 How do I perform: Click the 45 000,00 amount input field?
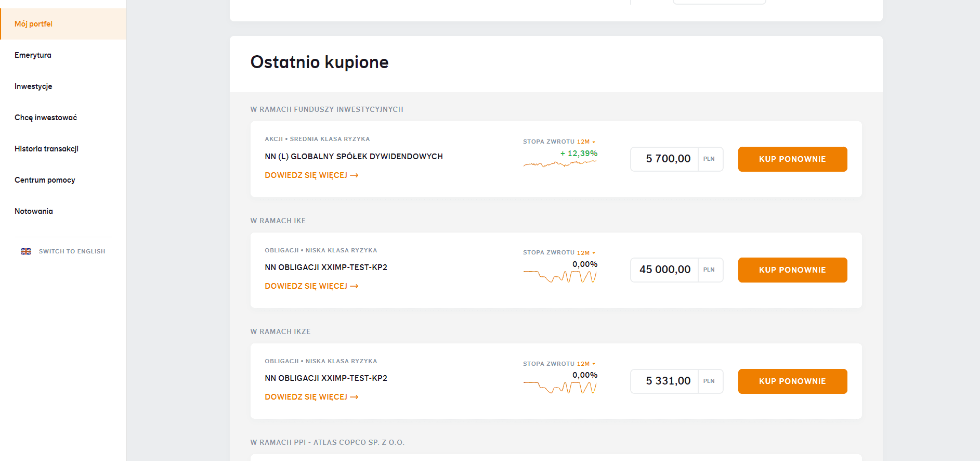664,270
